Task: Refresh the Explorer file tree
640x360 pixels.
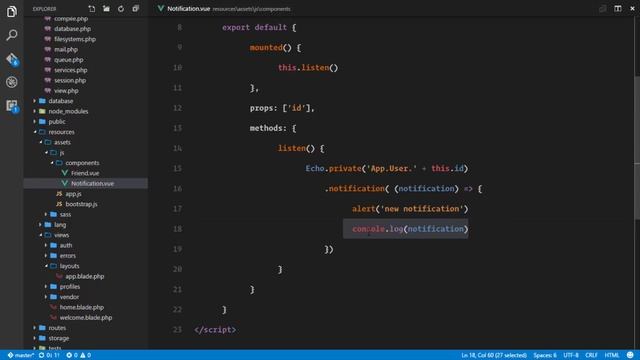Action: (x=121, y=9)
